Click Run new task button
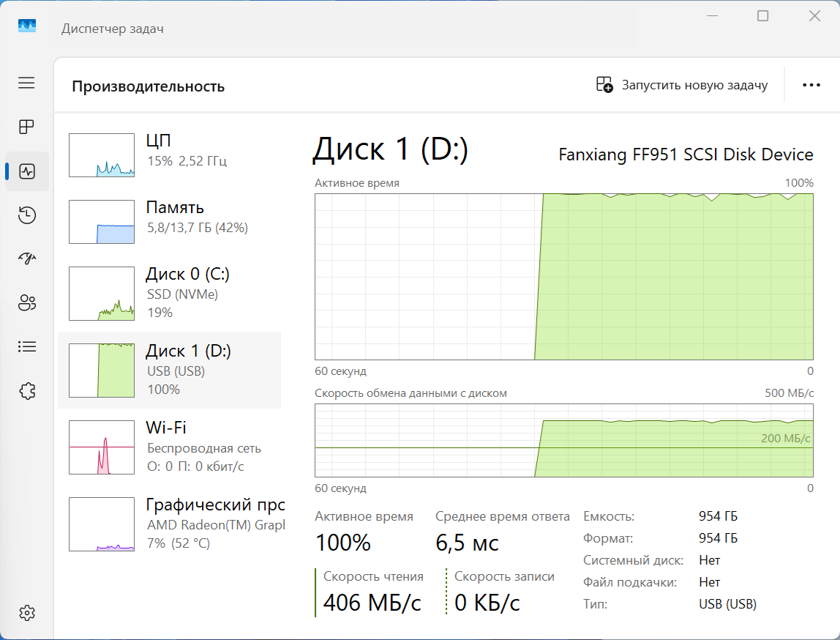 coord(682,85)
